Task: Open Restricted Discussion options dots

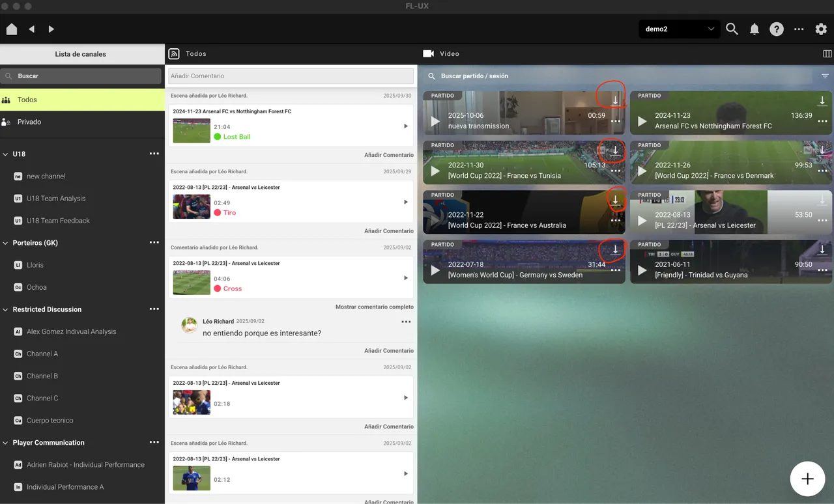Action: (154, 309)
